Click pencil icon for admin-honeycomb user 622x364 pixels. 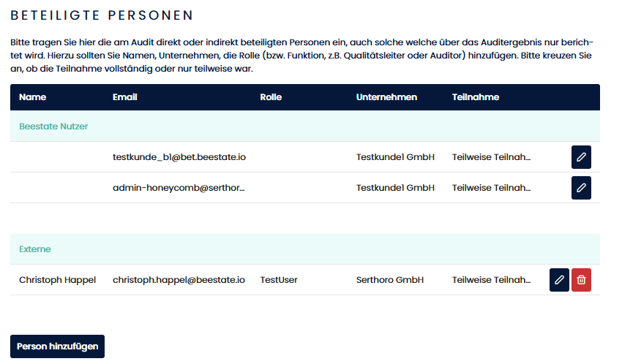(x=581, y=188)
